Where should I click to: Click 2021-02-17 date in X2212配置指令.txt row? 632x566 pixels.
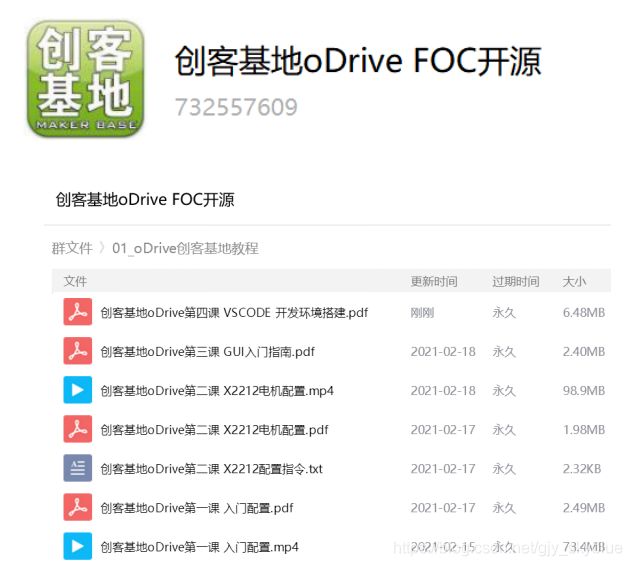point(443,469)
